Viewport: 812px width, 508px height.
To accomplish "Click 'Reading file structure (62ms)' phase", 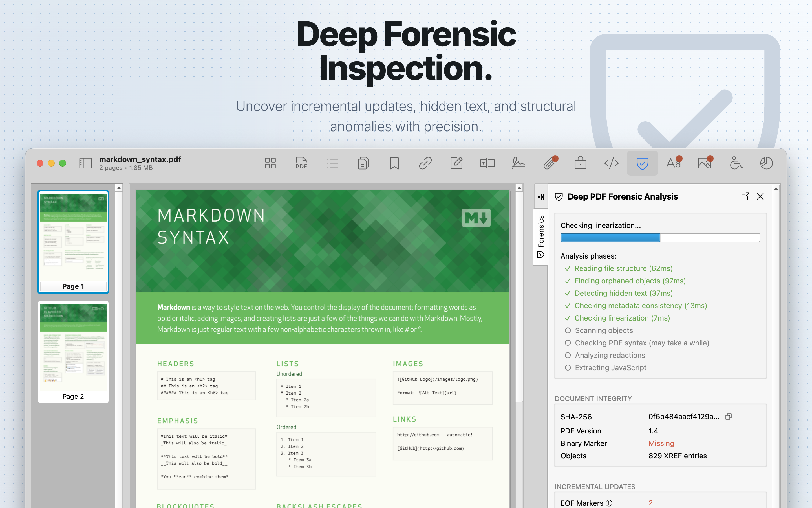I will point(623,268).
